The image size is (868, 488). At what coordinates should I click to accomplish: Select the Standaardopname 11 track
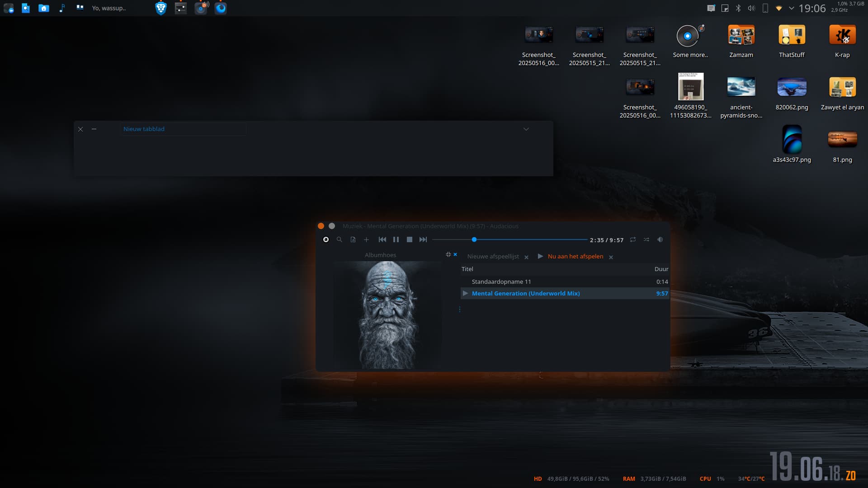(x=565, y=282)
